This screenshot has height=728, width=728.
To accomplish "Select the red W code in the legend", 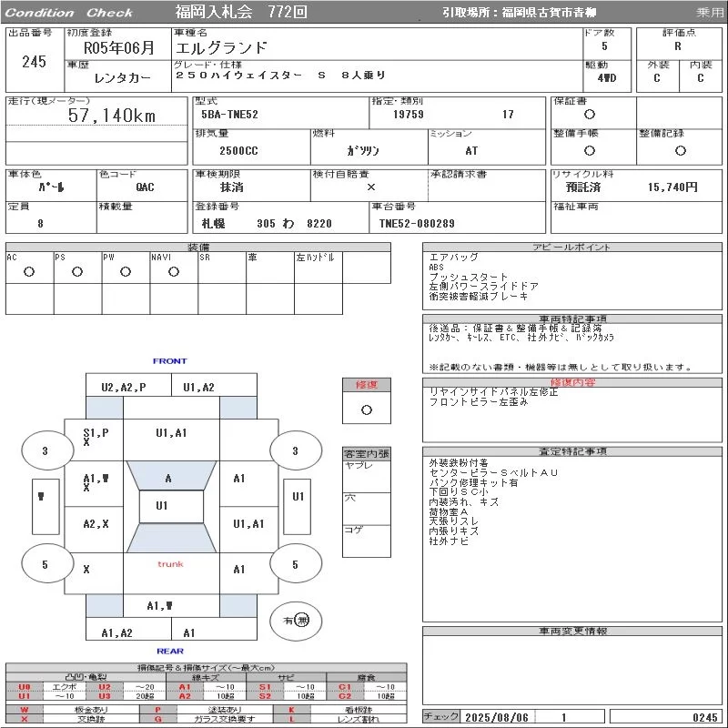I will coord(25,710).
